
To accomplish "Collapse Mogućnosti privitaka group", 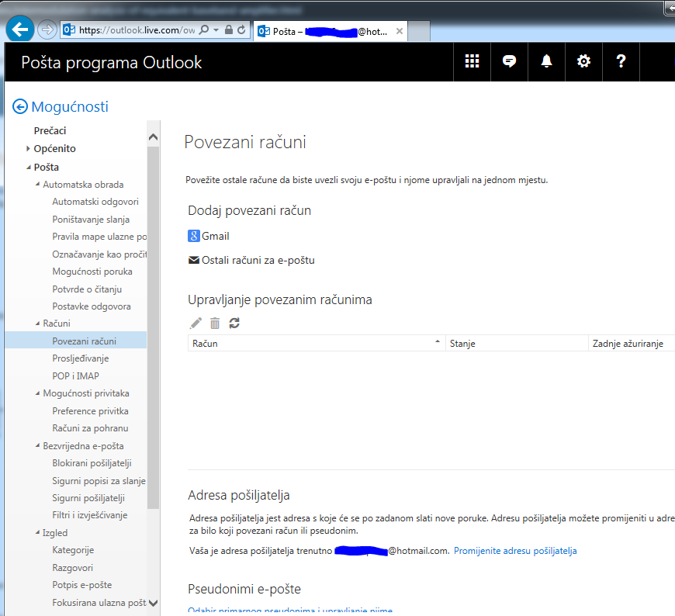I will (37, 393).
